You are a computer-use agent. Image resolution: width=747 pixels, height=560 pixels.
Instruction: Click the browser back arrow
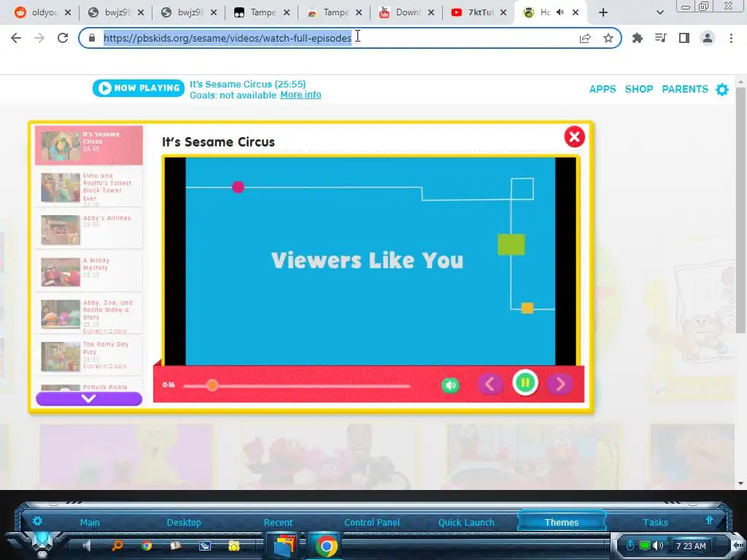pyautogui.click(x=16, y=38)
